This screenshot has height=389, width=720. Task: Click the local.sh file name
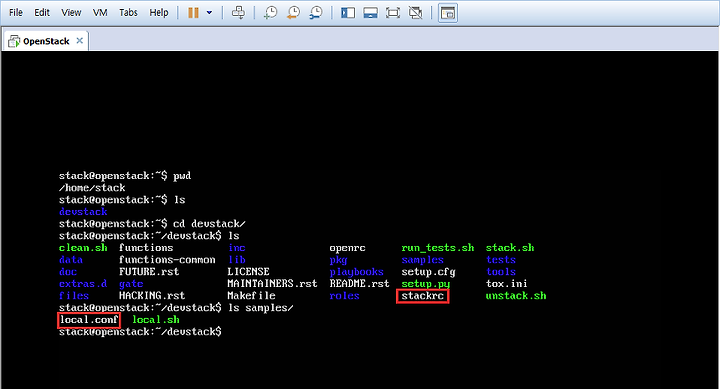[156, 320]
